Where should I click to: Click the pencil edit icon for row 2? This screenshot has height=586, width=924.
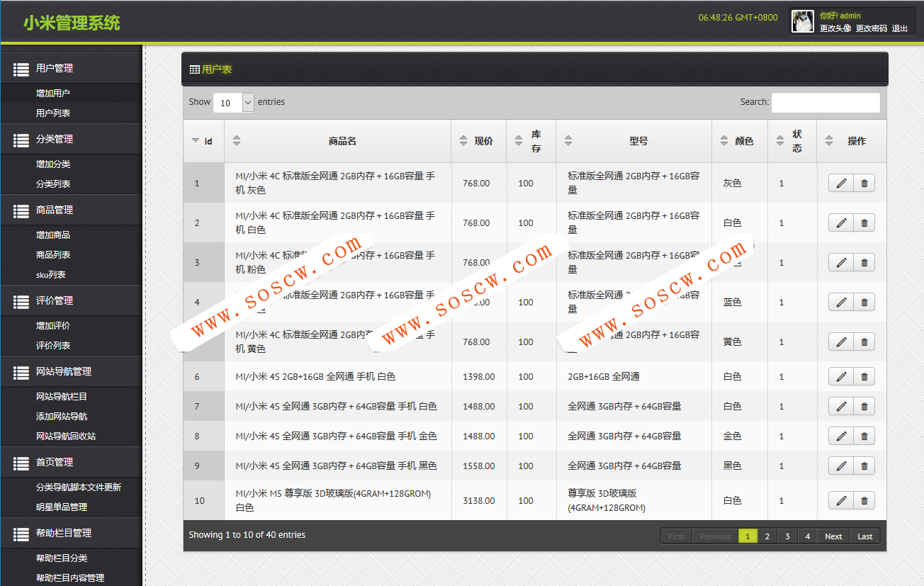point(841,223)
